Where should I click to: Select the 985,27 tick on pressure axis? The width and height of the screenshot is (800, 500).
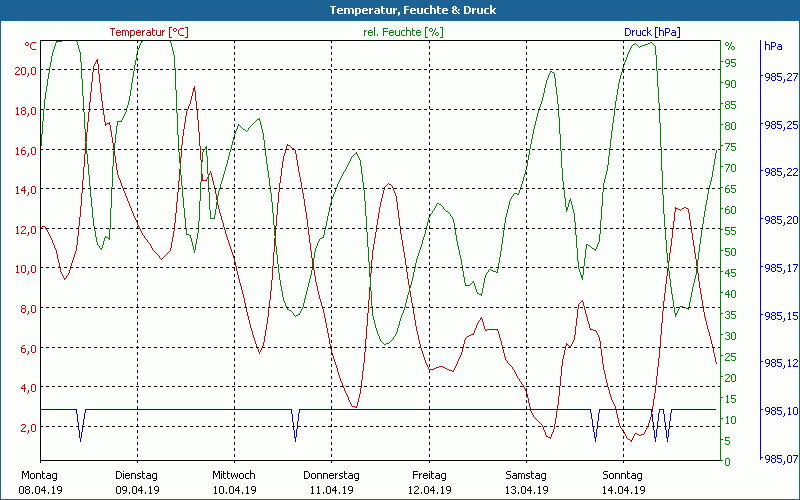tap(780, 77)
